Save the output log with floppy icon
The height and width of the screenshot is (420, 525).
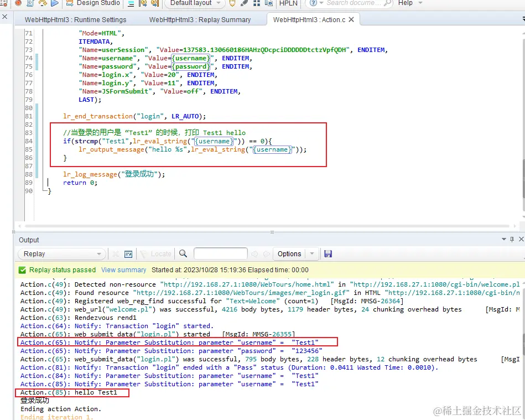pos(328,254)
